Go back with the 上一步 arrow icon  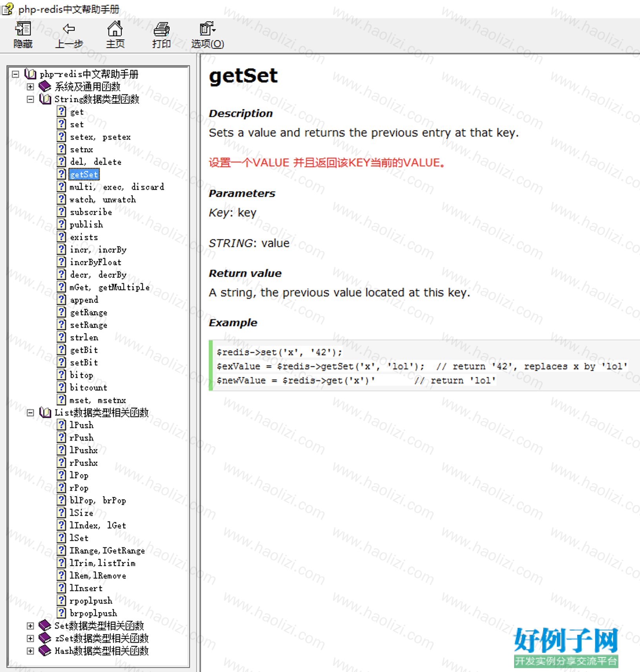tap(69, 29)
